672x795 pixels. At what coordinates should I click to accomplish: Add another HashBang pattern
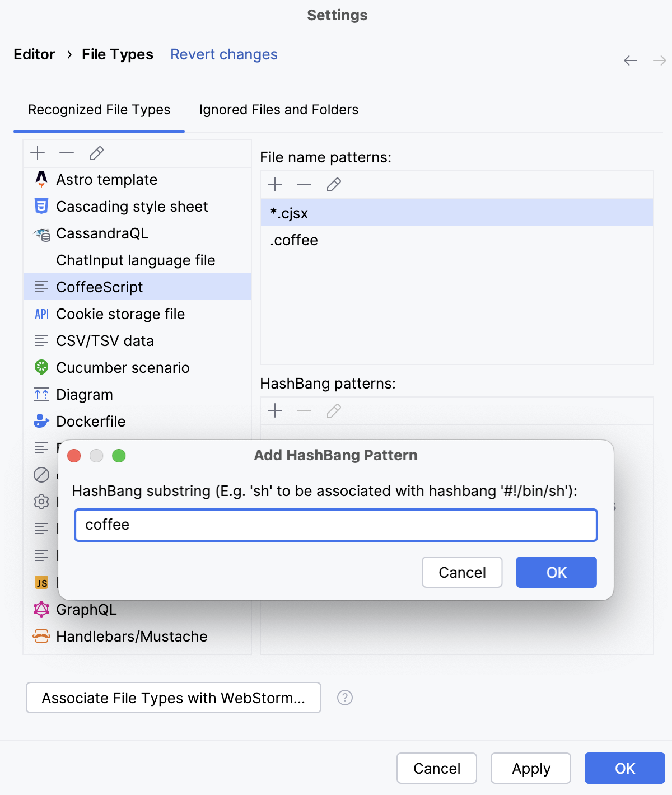pos(275,411)
